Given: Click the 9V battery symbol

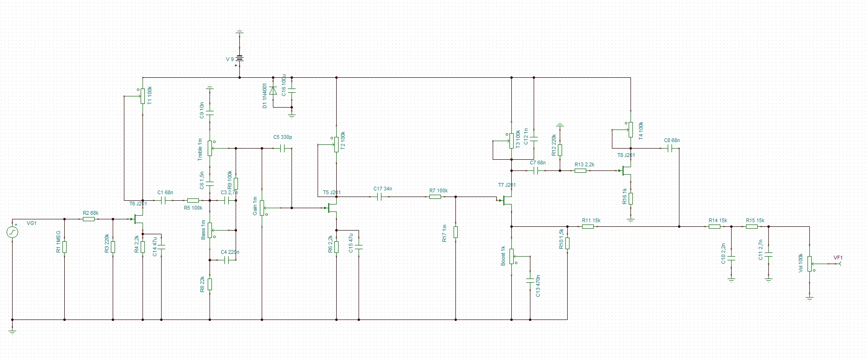Looking at the screenshot, I should pyautogui.click(x=239, y=59).
